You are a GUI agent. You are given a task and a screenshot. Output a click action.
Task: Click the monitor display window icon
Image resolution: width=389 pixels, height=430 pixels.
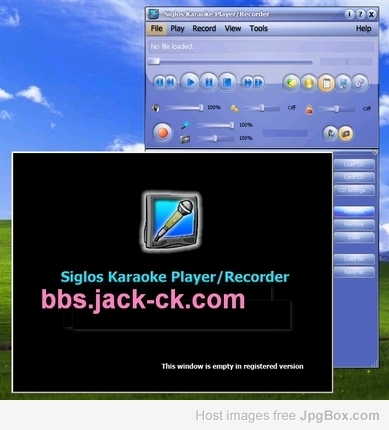[343, 83]
